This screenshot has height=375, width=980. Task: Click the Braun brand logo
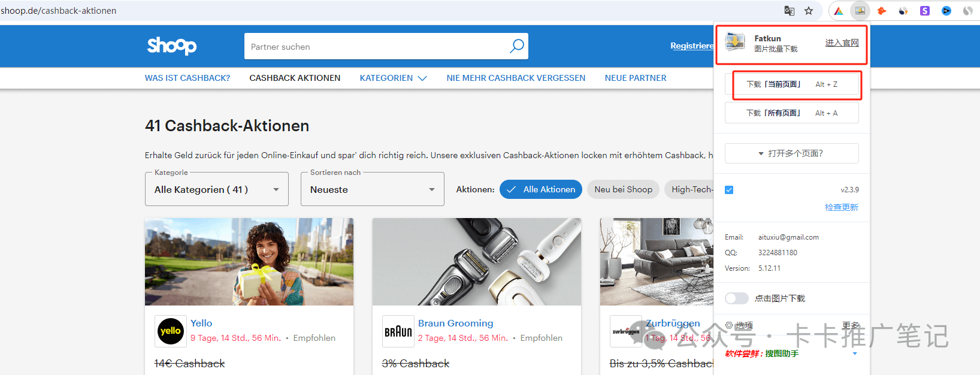[398, 331]
